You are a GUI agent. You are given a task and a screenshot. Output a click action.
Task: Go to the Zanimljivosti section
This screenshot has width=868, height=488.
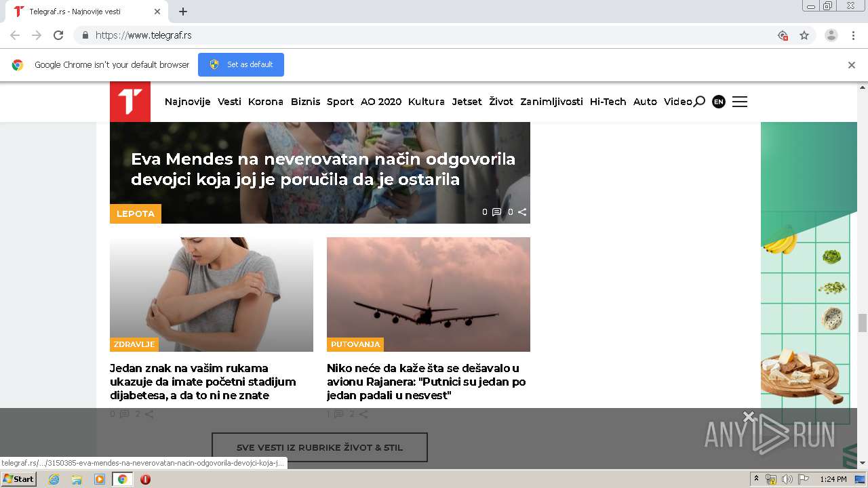tap(551, 102)
